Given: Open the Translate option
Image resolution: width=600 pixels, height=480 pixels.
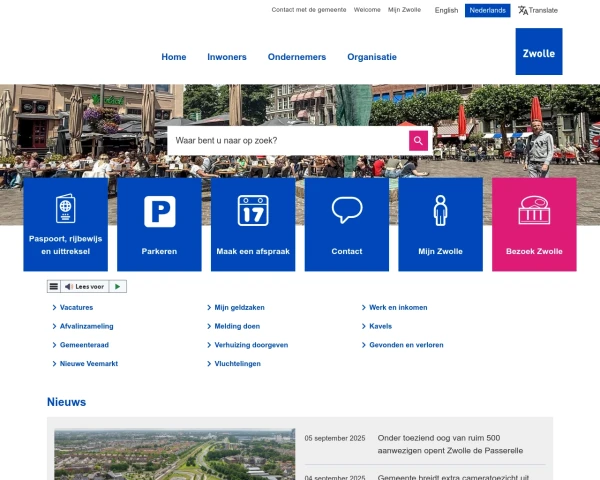Looking at the screenshot, I should pos(538,10).
